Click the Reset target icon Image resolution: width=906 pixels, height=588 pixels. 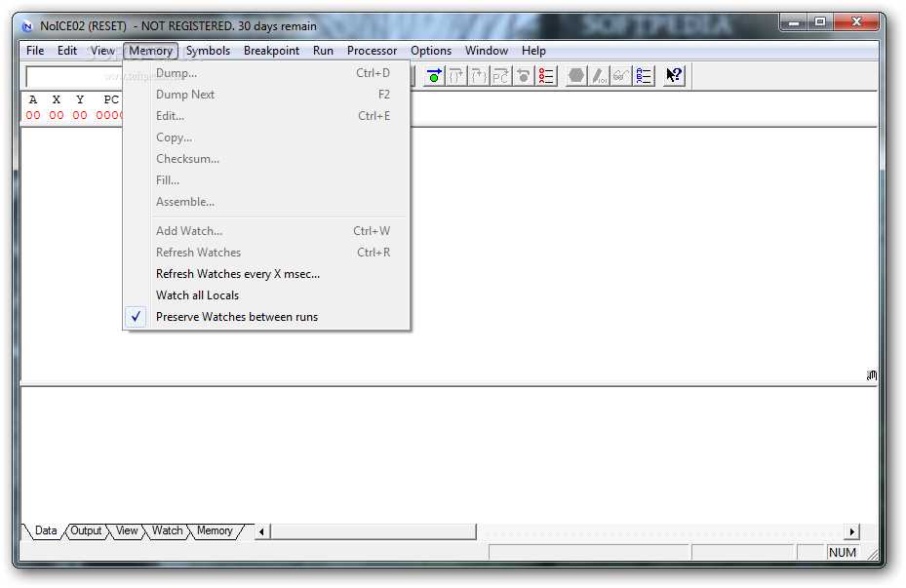[x=524, y=76]
